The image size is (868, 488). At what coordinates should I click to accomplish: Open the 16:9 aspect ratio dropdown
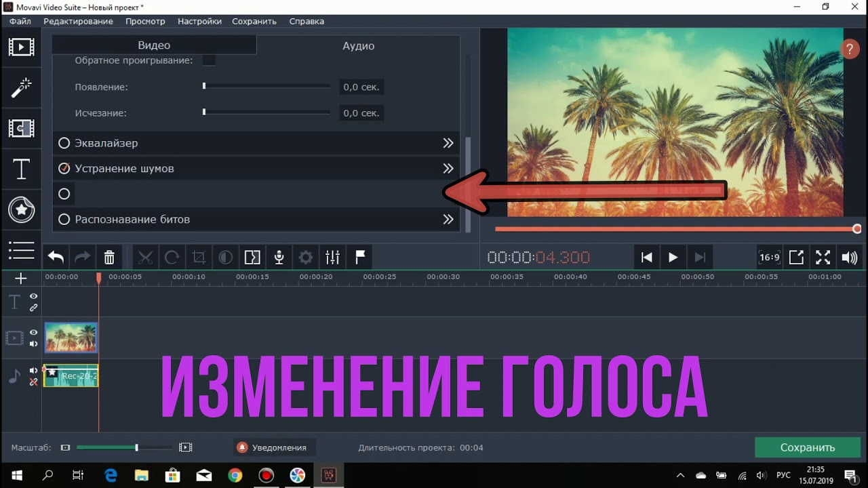pyautogui.click(x=769, y=258)
